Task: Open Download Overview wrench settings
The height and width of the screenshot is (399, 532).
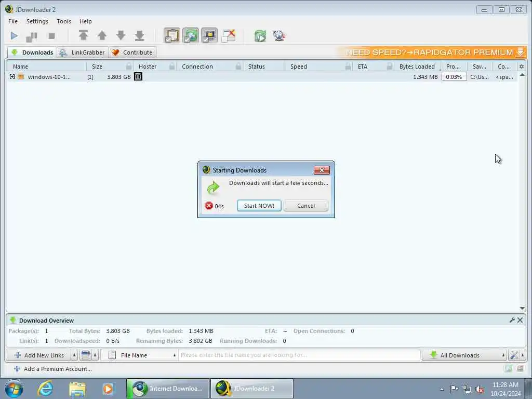Action: point(512,320)
